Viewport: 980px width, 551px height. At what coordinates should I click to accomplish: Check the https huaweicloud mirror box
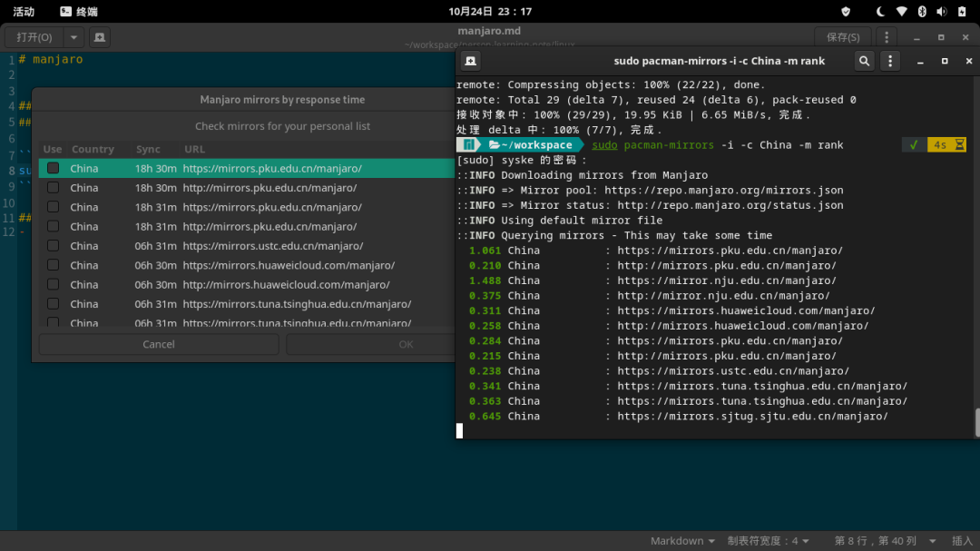54,265
